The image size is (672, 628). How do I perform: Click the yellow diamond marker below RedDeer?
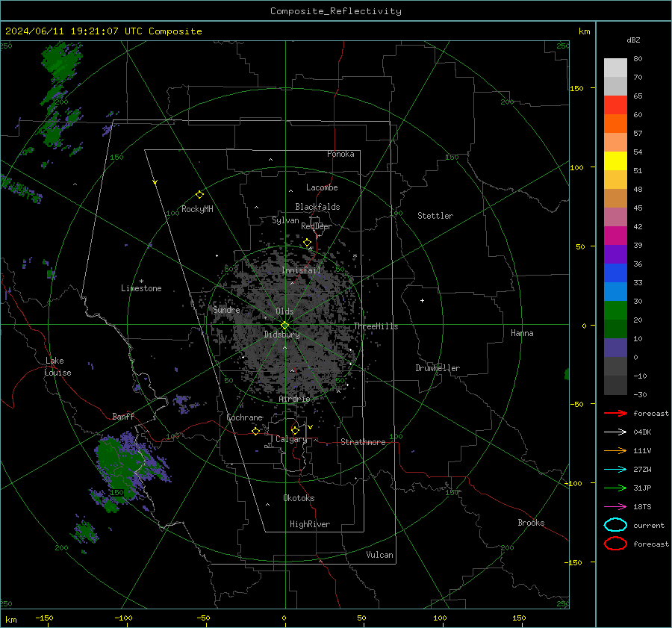pos(307,243)
